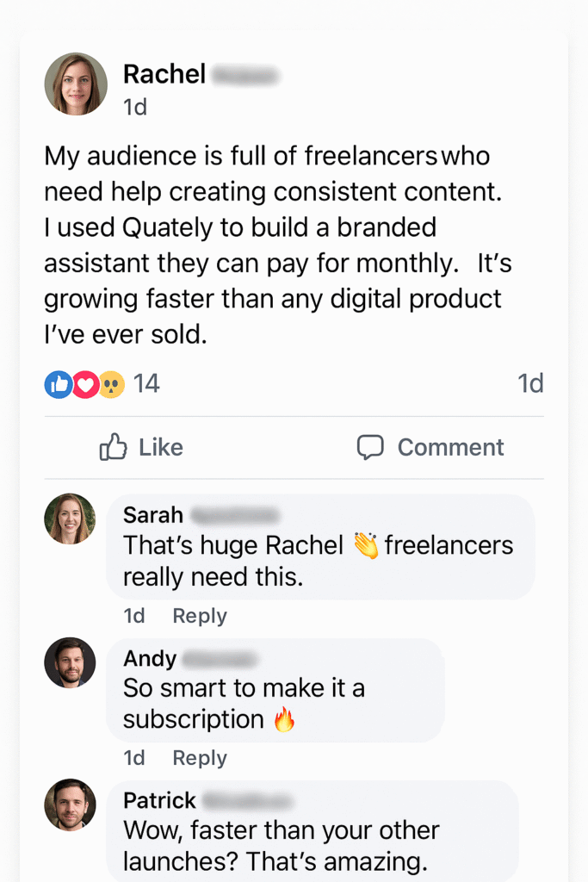Image resolution: width=588 pixels, height=882 pixels.
Task: Open post author name Rachel
Action: click(164, 74)
